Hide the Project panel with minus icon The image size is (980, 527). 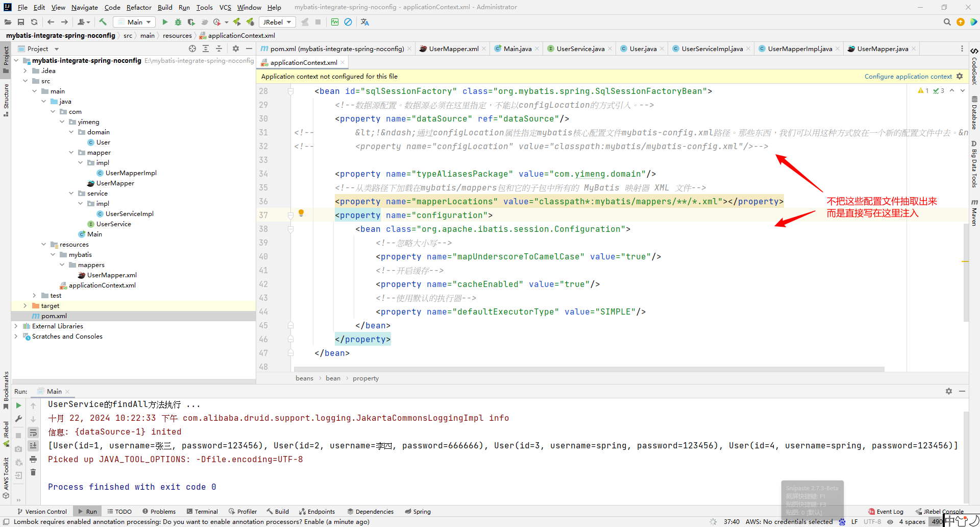(x=249, y=49)
